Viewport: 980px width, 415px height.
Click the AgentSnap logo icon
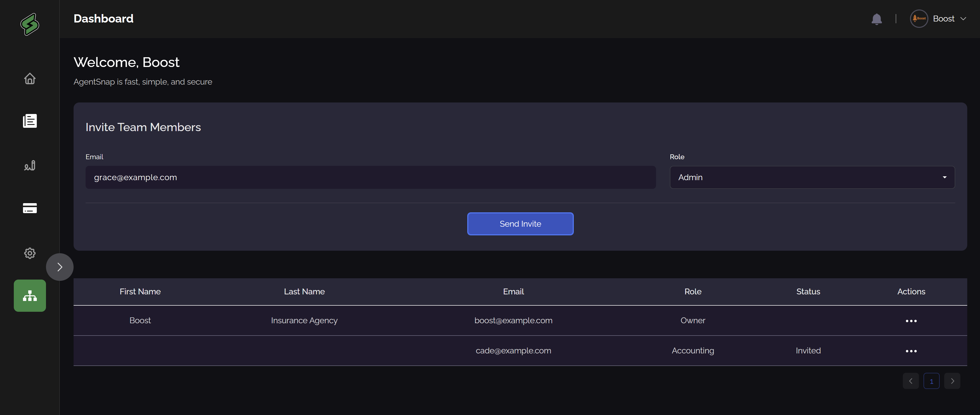point(30,24)
